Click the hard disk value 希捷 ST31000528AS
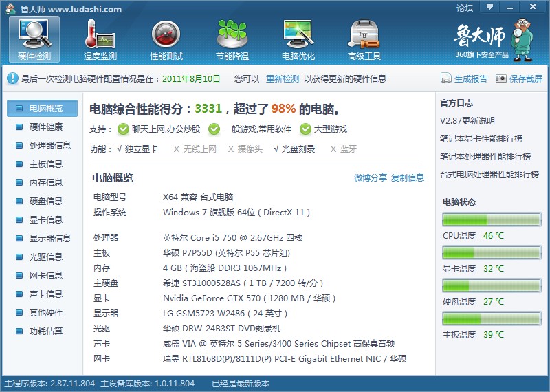The image size is (550, 392). point(243,283)
